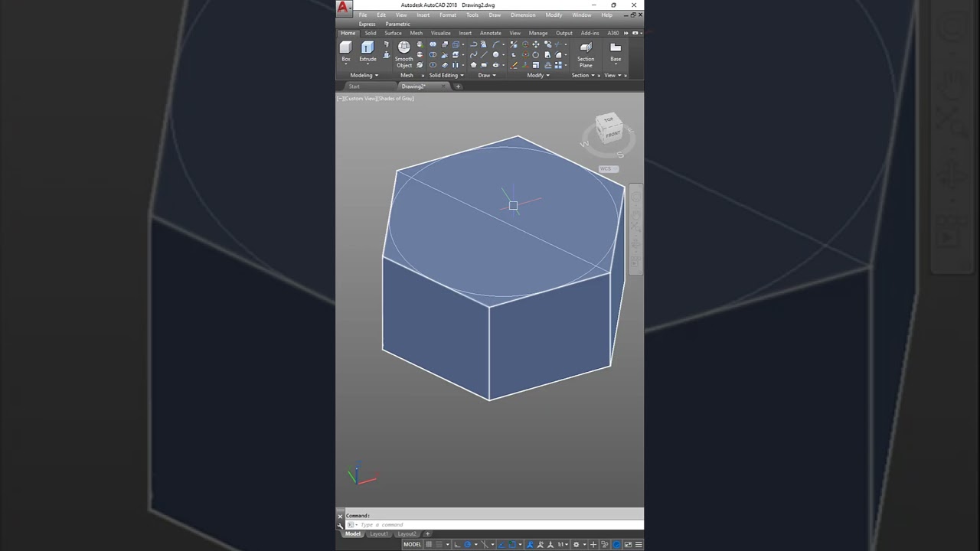Image resolution: width=980 pixels, height=551 pixels.
Task: Expand the Modify ribbon panel
Action: click(x=539, y=75)
